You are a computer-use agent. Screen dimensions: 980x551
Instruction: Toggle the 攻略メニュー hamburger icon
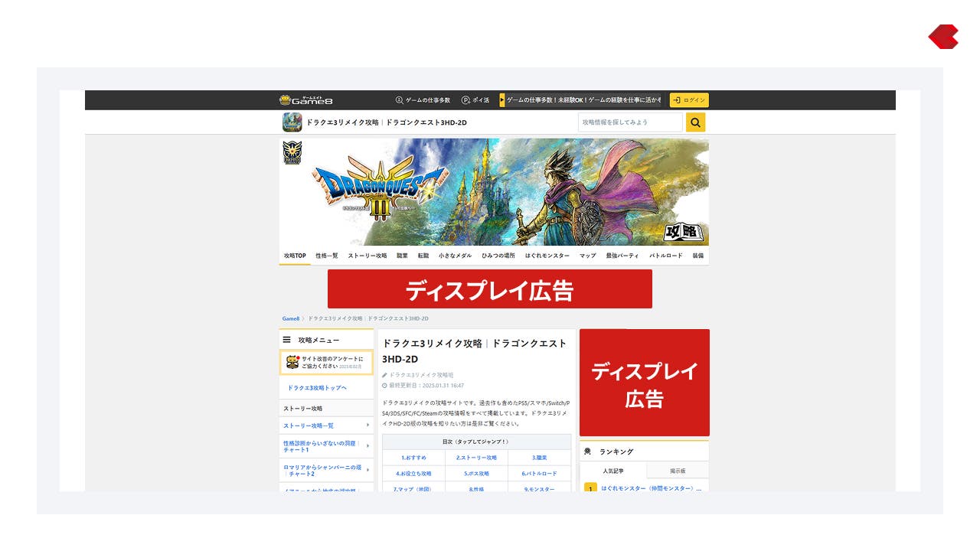click(x=287, y=340)
